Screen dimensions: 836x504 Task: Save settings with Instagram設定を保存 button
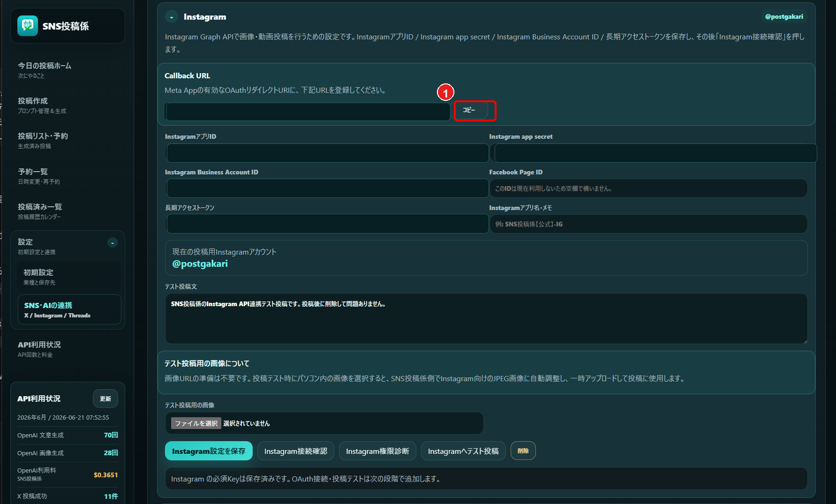pyautogui.click(x=209, y=451)
